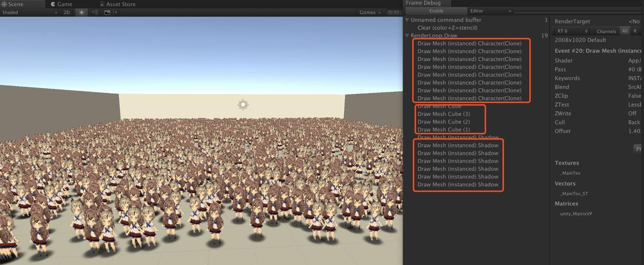
Task: Open the RT 0 render target dropdown
Action: [x=572, y=31]
